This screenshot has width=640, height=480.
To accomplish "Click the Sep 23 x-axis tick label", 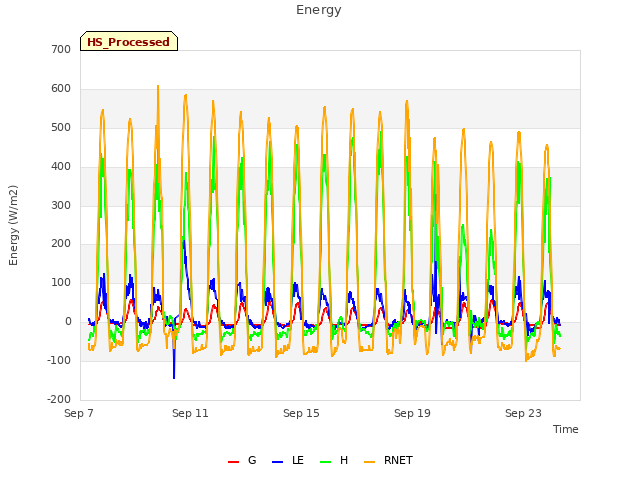I will [x=523, y=413].
